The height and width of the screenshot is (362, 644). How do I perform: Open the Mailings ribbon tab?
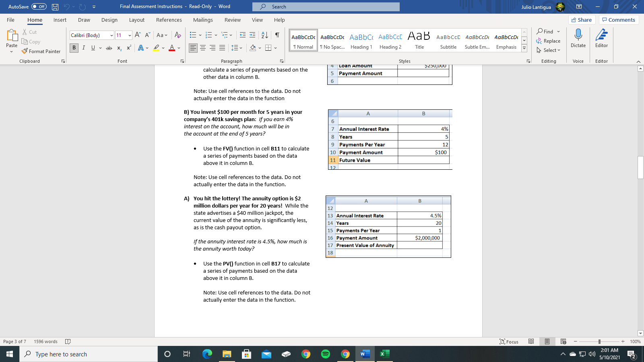[x=203, y=20]
